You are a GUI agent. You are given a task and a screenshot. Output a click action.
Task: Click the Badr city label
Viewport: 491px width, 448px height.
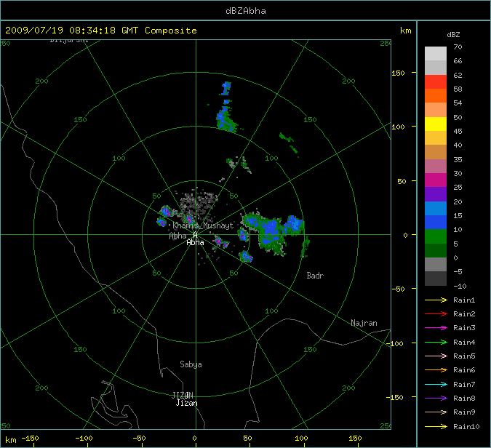[315, 276]
